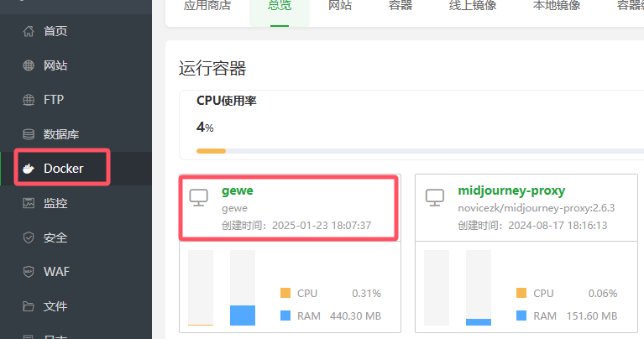Click the database icon beside 数据库

(x=29, y=134)
